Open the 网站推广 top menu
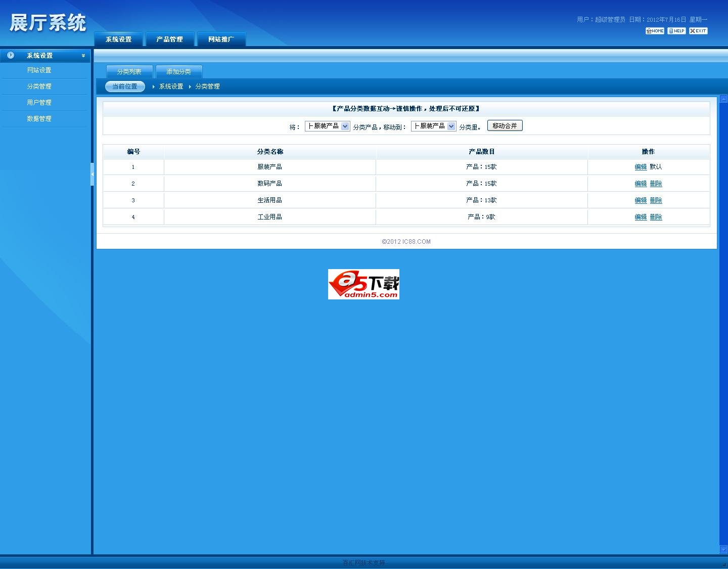Viewport: 728px width, 569px height. (x=221, y=39)
